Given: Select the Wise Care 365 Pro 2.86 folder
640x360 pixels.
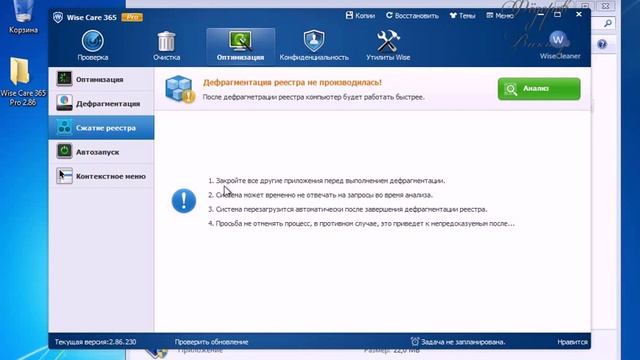Looking at the screenshot, I should 23,82.
